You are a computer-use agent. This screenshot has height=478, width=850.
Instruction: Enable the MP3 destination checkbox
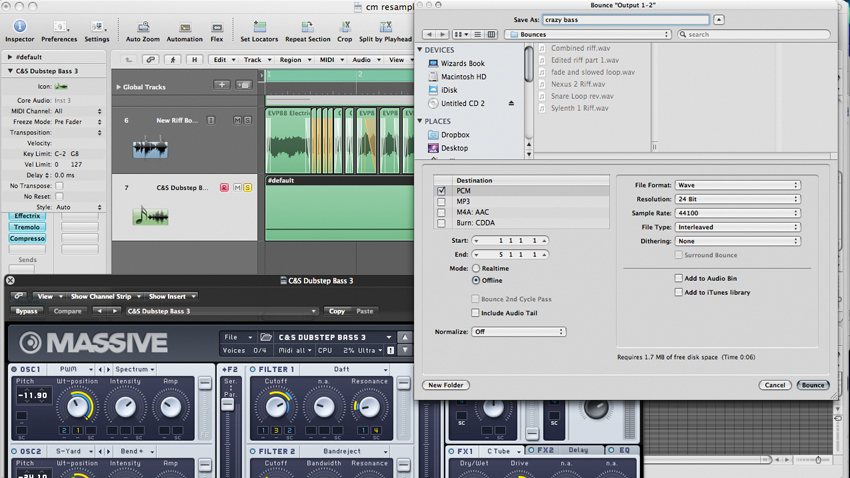[x=441, y=202]
